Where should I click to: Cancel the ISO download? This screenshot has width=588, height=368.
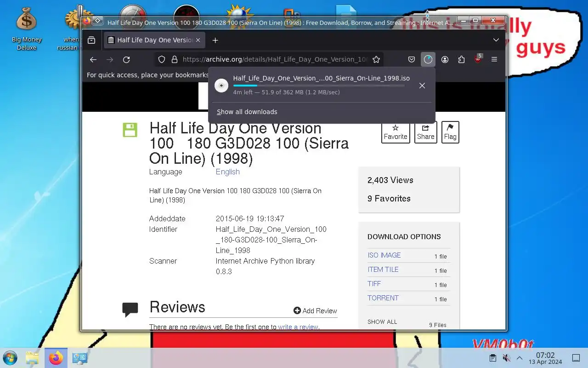pyautogui.click(x=422, y=86)
